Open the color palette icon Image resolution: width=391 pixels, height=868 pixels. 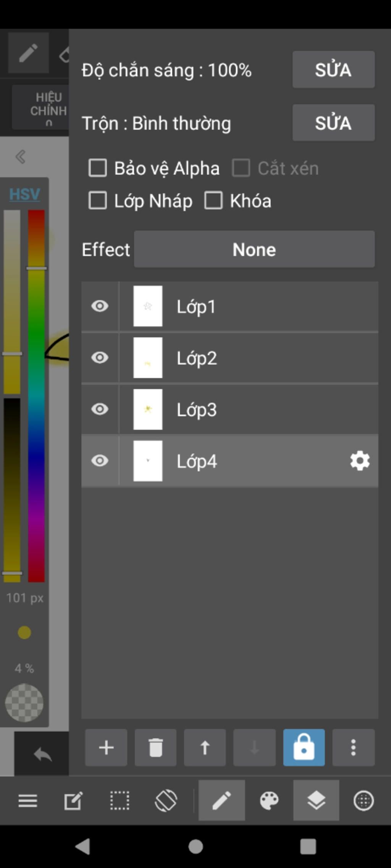pyautogui.click(x=269, y=800)
